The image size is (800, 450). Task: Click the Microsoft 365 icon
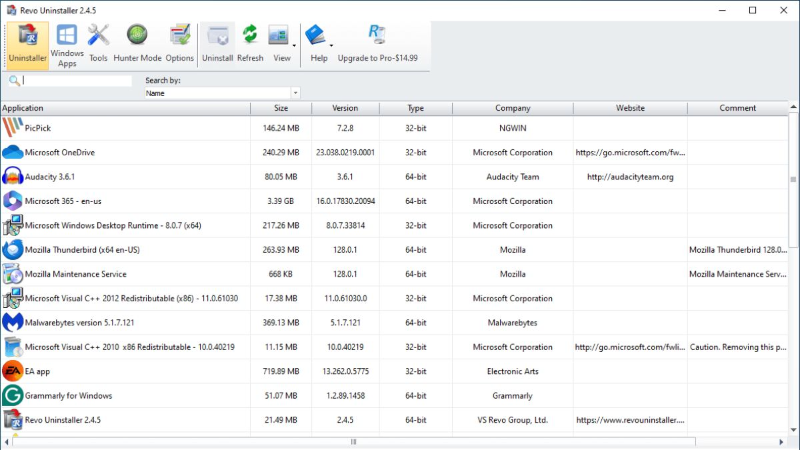[x=12, y=201]
